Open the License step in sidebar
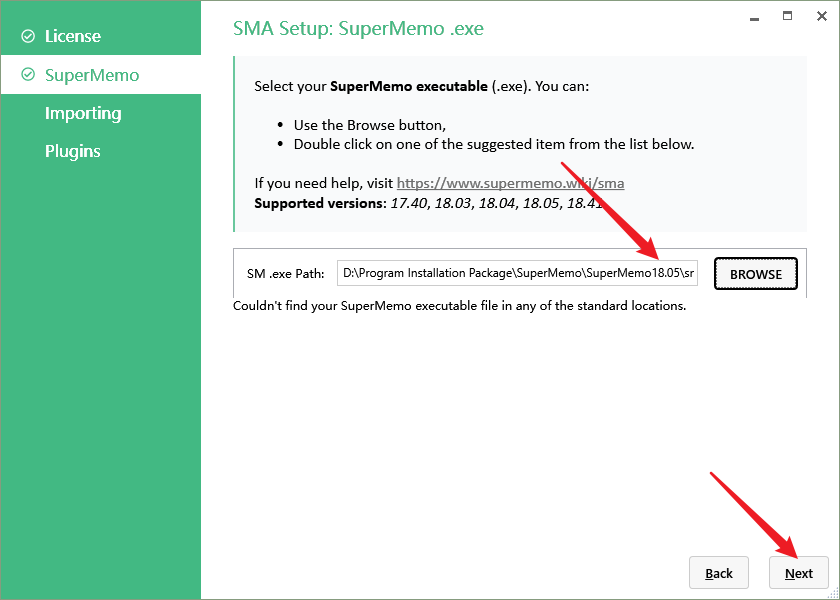This screenshot has width=840, height=600. 73,37
